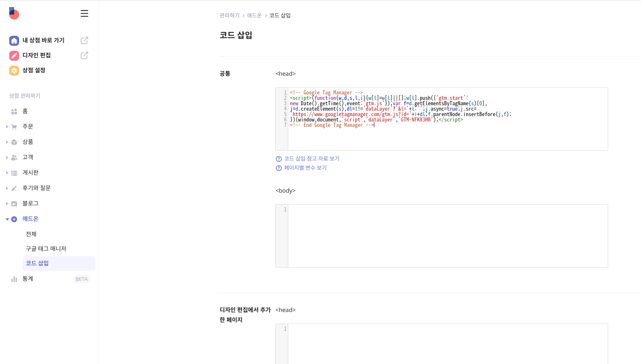Select 블로그 in the sidebar
Screen dimensions: 641x364
(x=30, y=203)
